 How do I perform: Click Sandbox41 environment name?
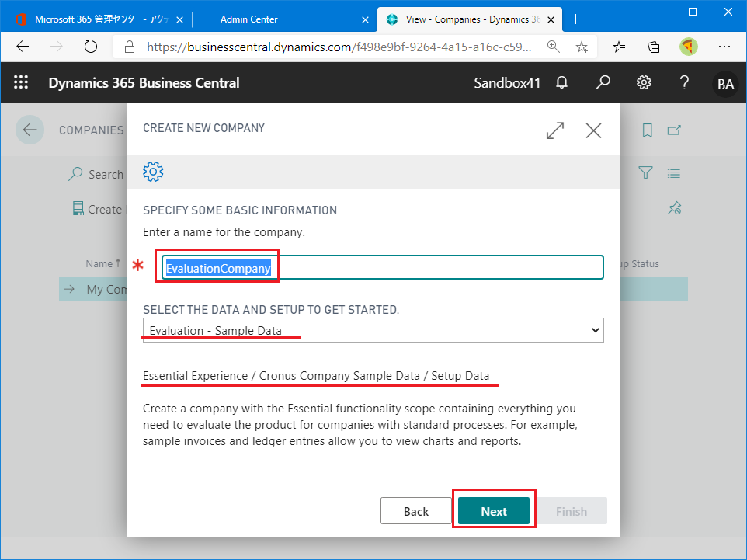coord(507,83)
